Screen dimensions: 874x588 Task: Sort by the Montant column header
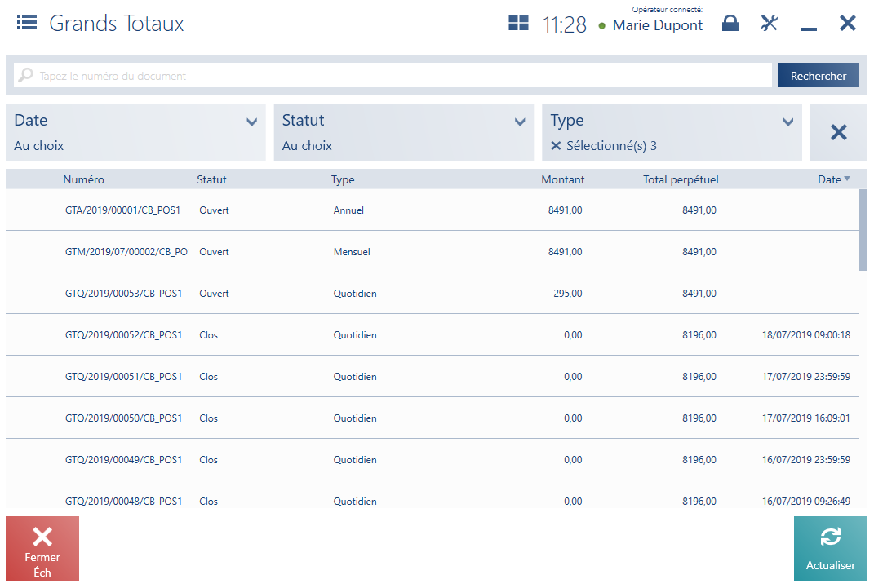point(562,179)
